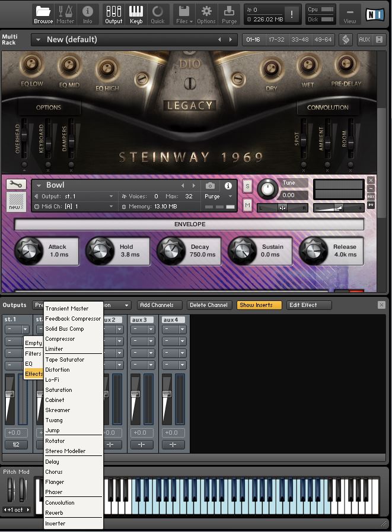Show rack page 49-64
Image resolution: width=392 pixels, height=532 pixels.
pos(323,40)
